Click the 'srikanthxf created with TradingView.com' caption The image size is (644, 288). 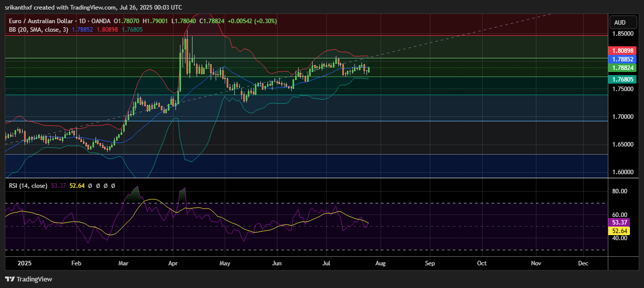coord(61,7)
